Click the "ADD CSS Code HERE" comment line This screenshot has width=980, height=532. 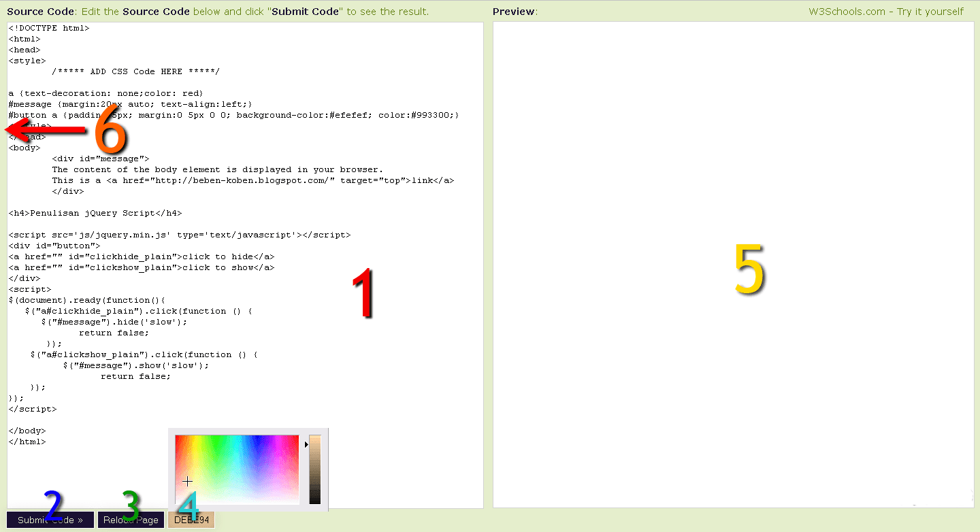(x=136, y=71)
